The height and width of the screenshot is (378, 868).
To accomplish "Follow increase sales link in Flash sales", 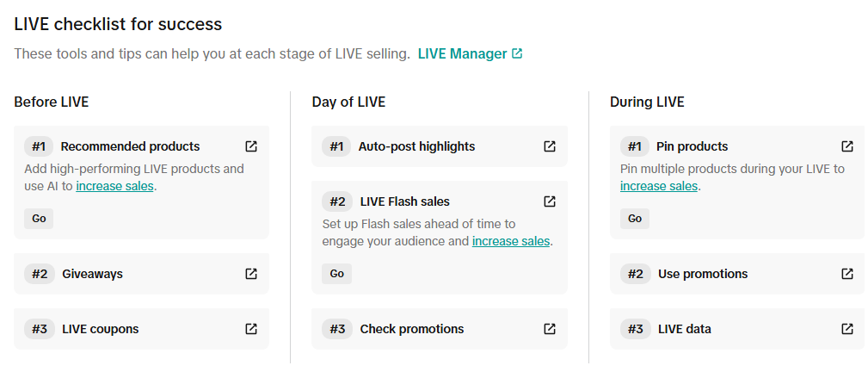I will pyautogui.click(x=511, y=241).
